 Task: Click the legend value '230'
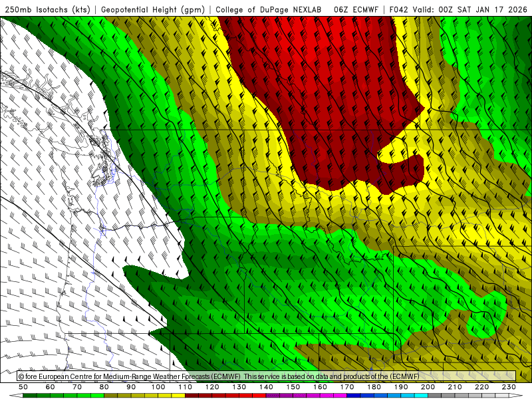pos(509,387)
